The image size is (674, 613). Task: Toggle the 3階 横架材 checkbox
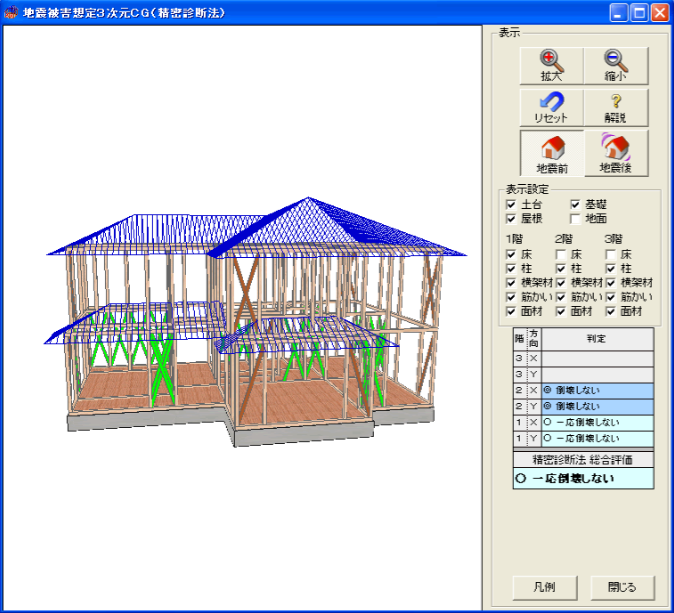coord(611,283)
